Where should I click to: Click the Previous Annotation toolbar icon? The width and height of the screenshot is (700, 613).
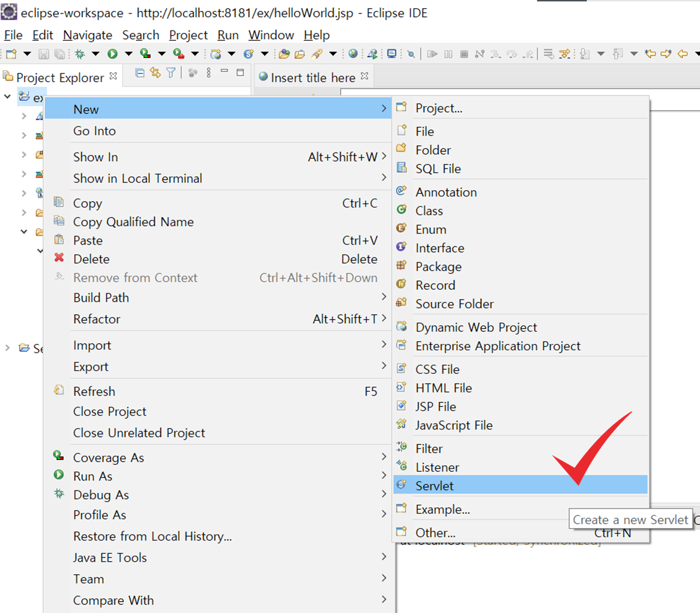[618, 54]
